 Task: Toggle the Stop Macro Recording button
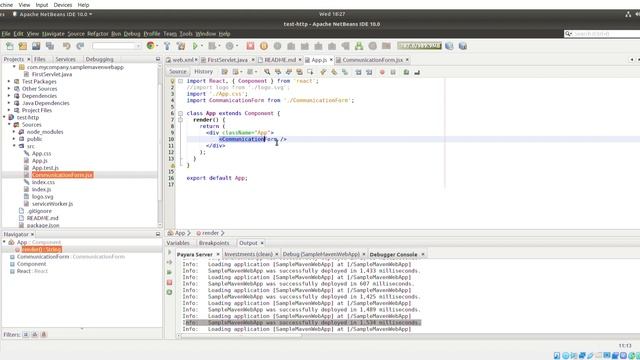[x=393, y=72]
